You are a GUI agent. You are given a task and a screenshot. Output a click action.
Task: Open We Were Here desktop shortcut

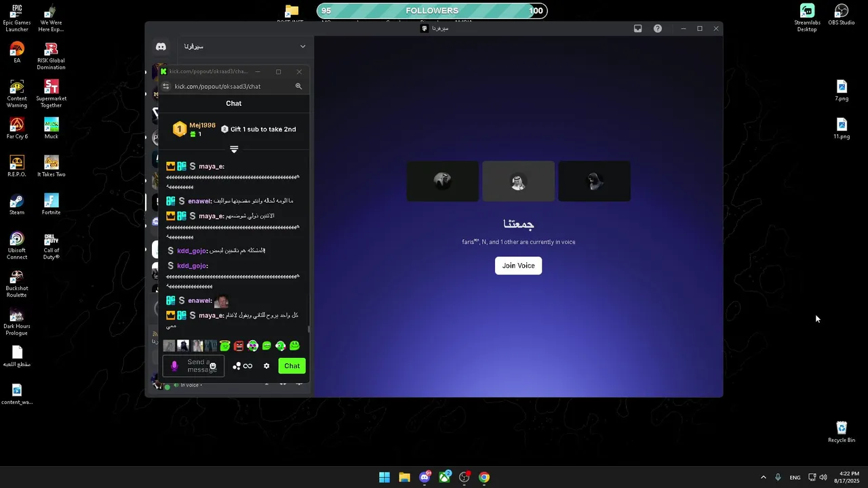51,18
